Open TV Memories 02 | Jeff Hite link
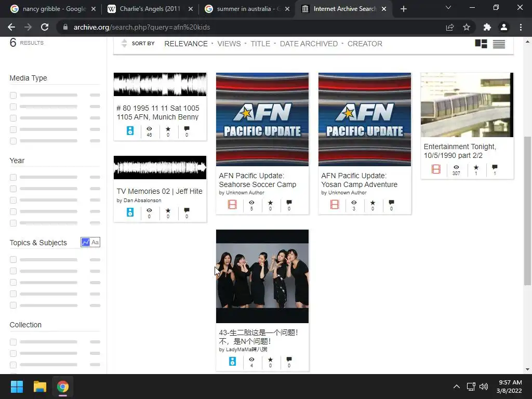532x399 pixels. click(x=159, y=191)
